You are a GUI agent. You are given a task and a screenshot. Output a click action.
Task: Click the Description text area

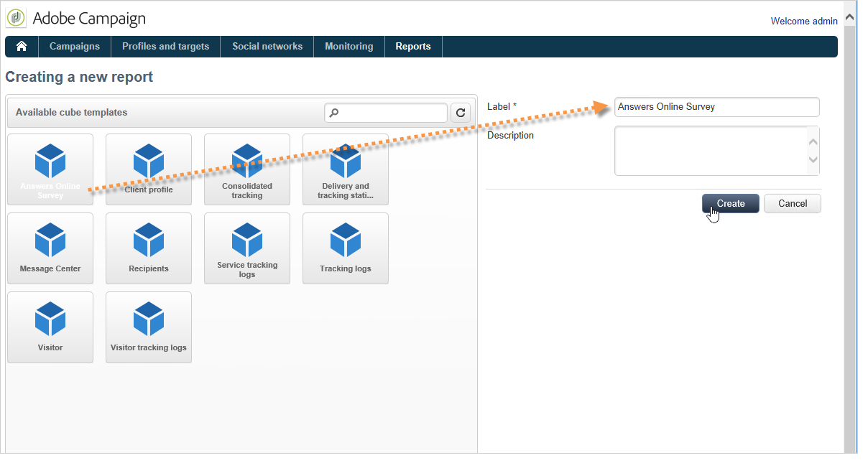point(717,151)
